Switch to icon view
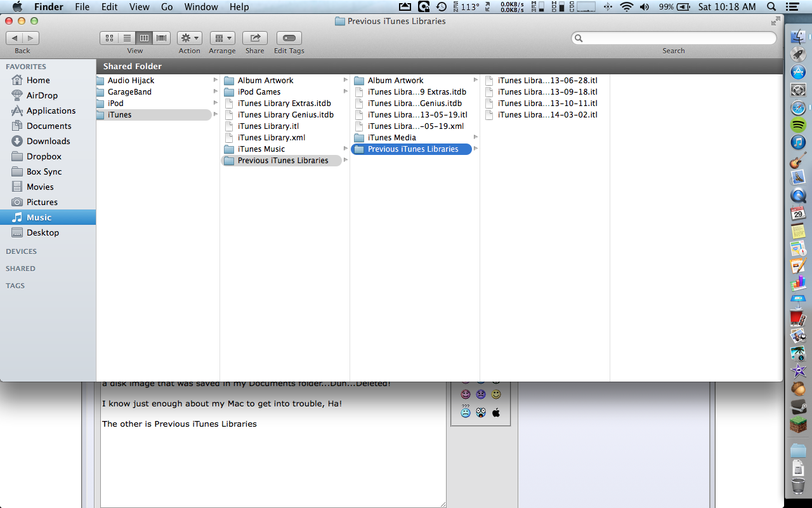The image size is (812, 508). tap(108, 38)
